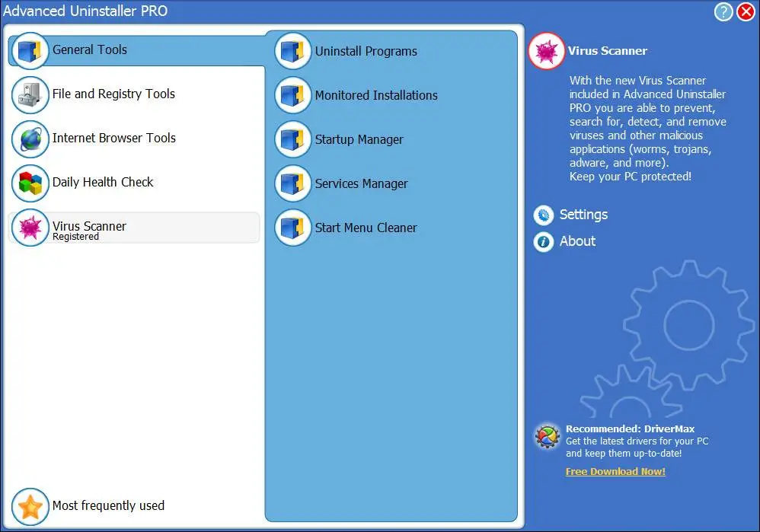
Task: Click Virus Scanner heading in right panel
Action: tap(608, 51)
